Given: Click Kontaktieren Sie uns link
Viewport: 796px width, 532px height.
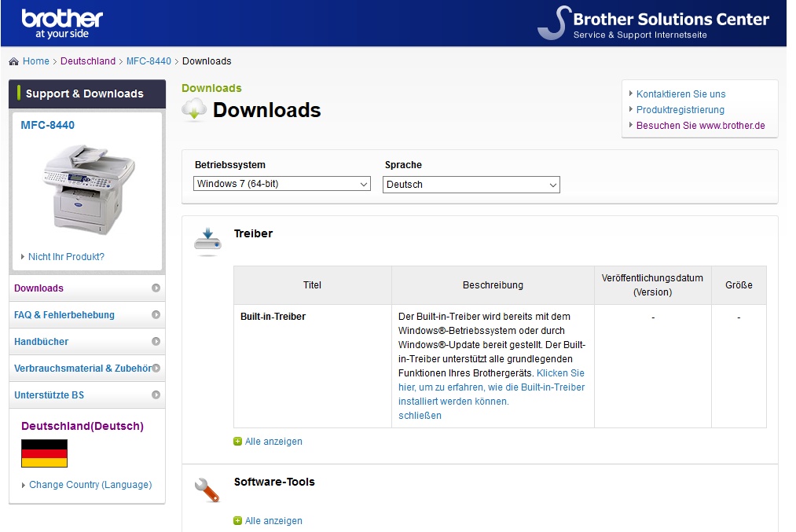Looking at the screenshot, I should pos(680,94).
